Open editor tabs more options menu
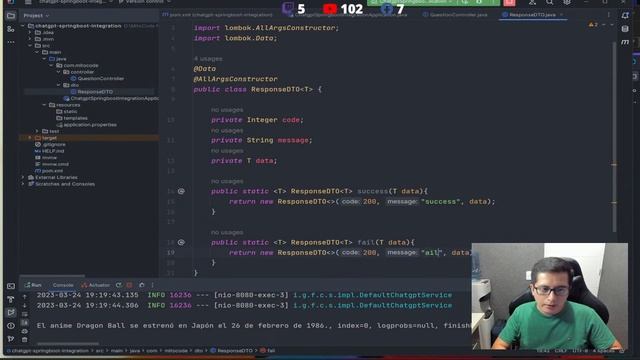 point(609,15)
